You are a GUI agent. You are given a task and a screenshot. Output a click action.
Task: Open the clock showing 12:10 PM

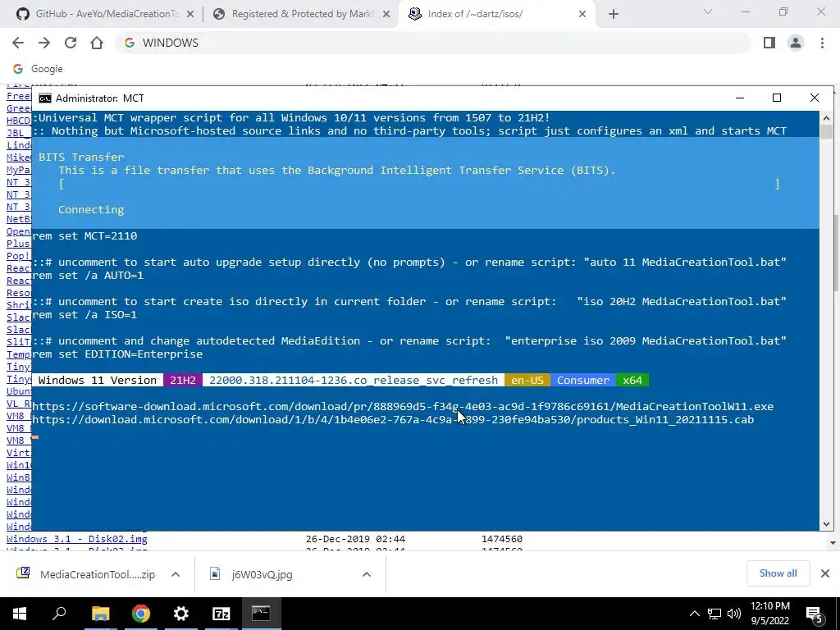tap(769, 614)
